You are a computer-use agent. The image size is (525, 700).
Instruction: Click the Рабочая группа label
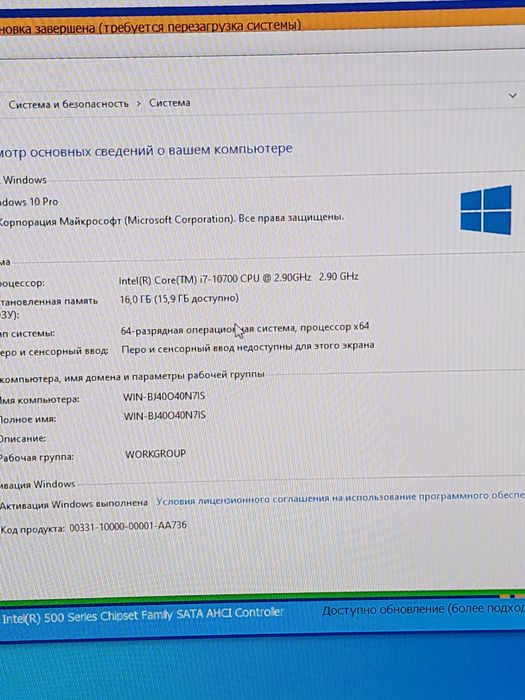37,458
